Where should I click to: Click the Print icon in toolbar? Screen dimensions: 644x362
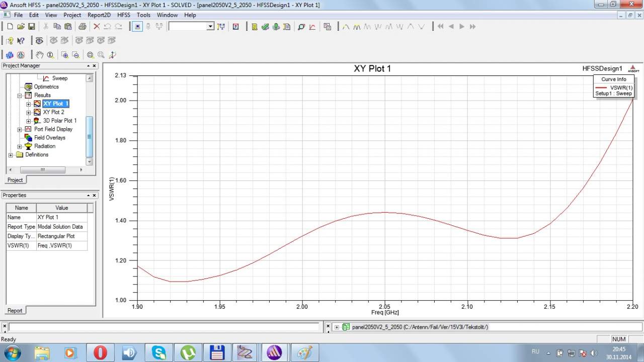click(x=83, y=27)
